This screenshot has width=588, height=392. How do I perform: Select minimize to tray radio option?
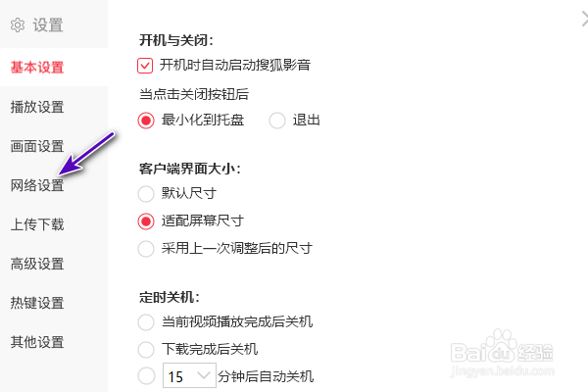point(146,121)
